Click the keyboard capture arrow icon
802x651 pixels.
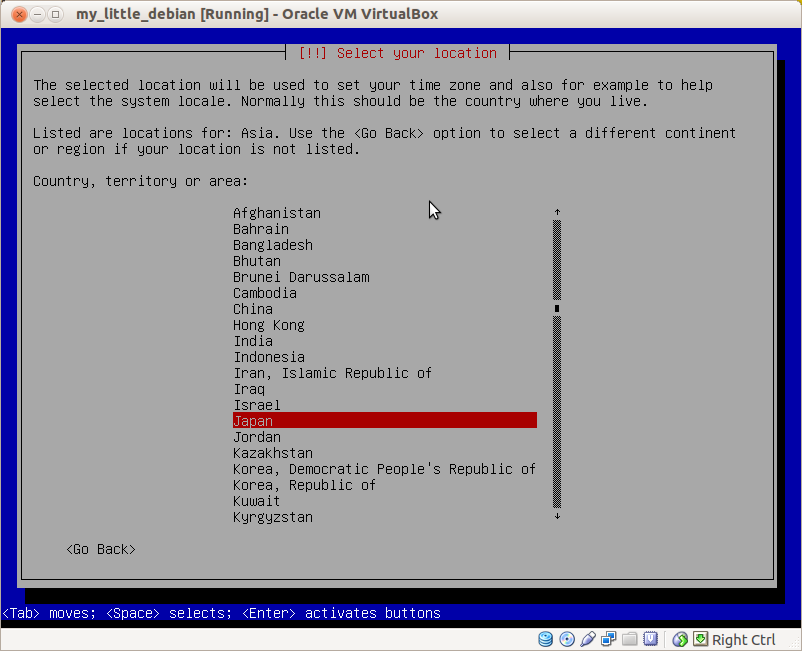pos(701,639)
